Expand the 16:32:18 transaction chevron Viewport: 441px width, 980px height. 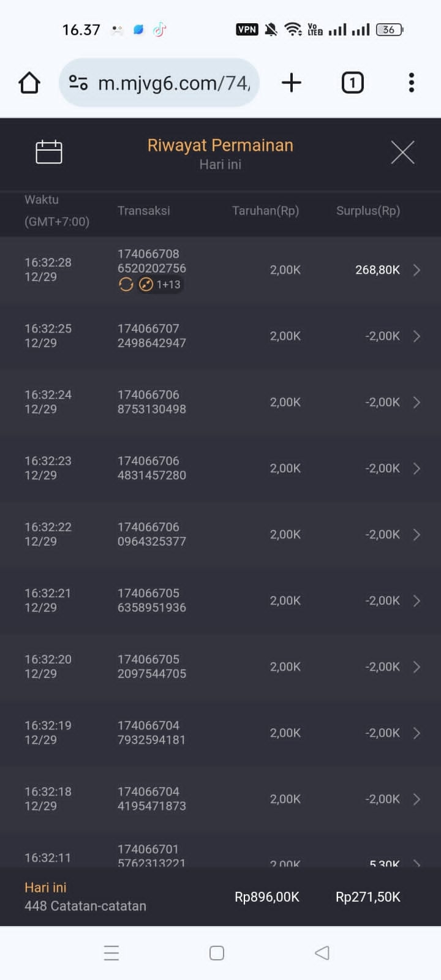[417, 799]
